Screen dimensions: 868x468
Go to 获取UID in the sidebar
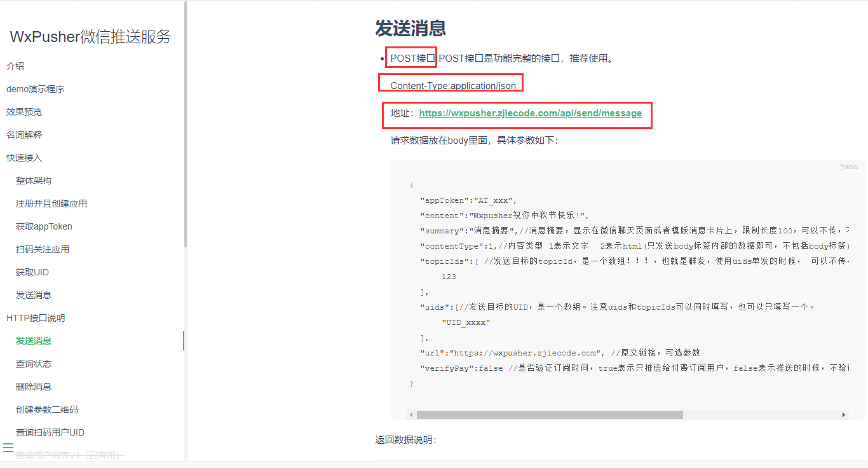(32, 272)
